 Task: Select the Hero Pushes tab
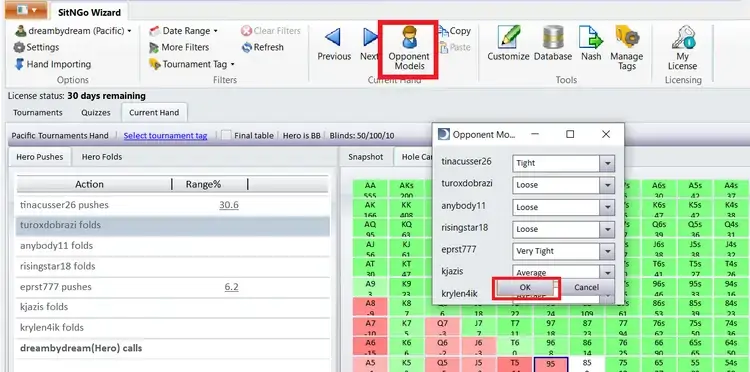click(40, 157)
